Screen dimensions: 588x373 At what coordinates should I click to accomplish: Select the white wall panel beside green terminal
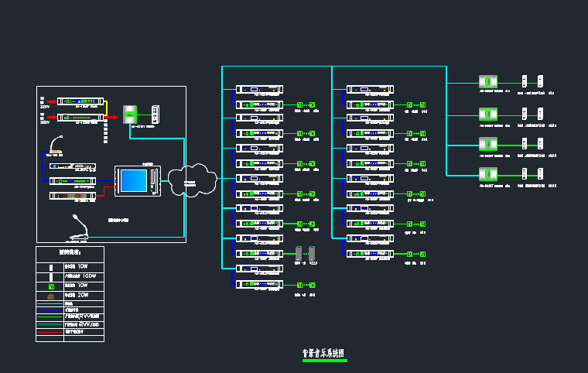click(155, 115)
